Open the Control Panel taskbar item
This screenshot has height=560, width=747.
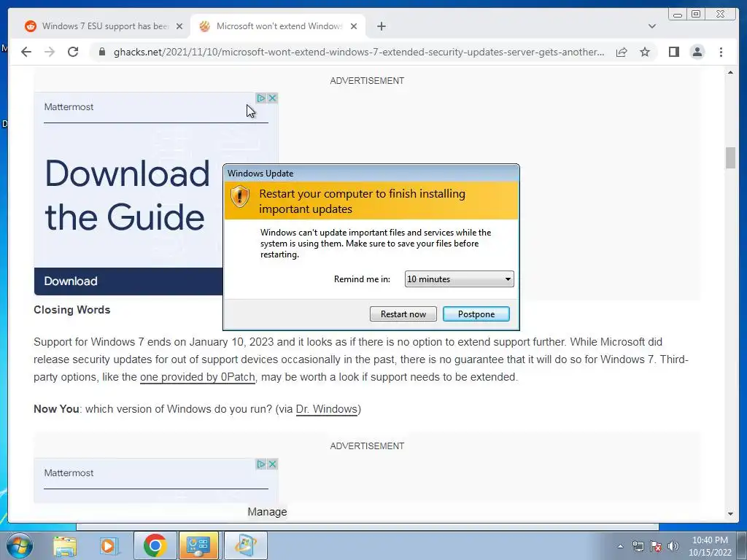point(198,545)
